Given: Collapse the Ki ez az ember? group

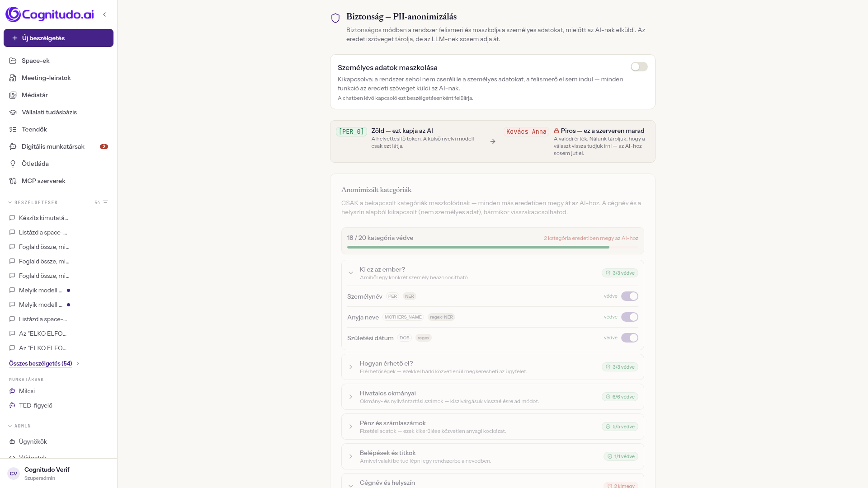Looking at the screenshot, I should 351,273.
